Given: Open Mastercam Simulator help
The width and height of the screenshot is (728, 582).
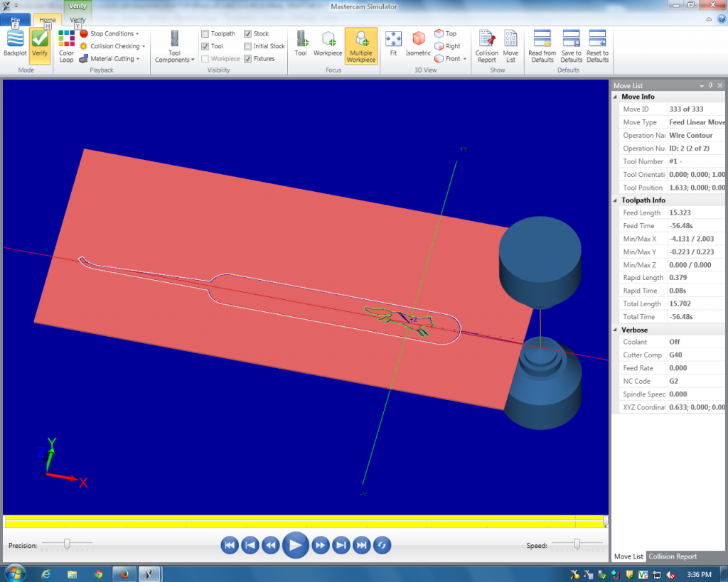Looking at the screenshot, I should coord(721,19).
